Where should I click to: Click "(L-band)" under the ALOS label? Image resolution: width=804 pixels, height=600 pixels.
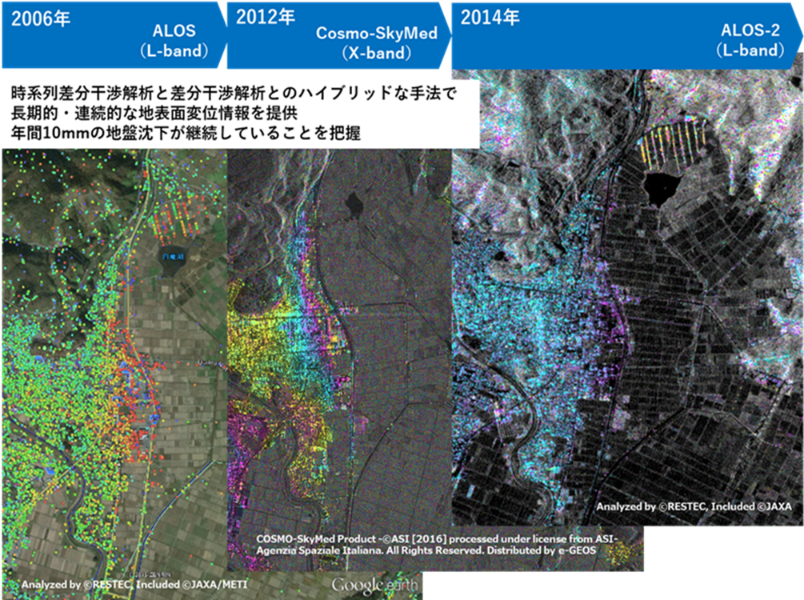point(174,51)
